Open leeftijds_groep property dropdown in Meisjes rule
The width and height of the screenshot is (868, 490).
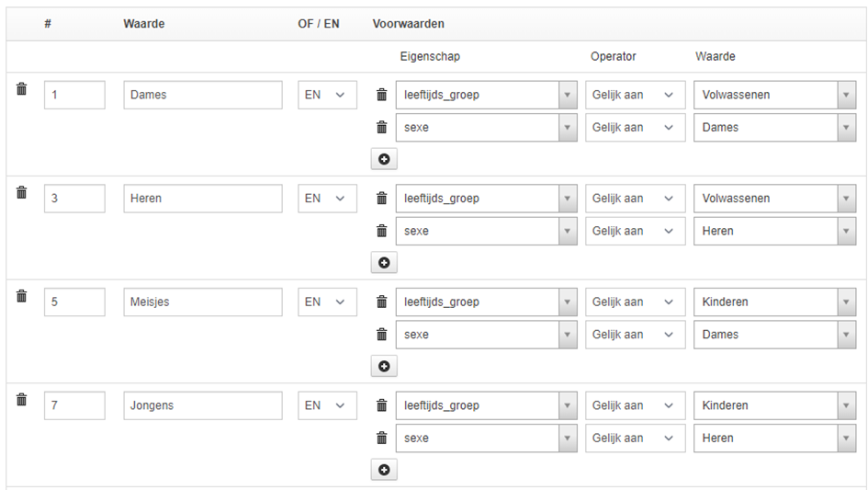pyautogui.click(x=486, y=302)
